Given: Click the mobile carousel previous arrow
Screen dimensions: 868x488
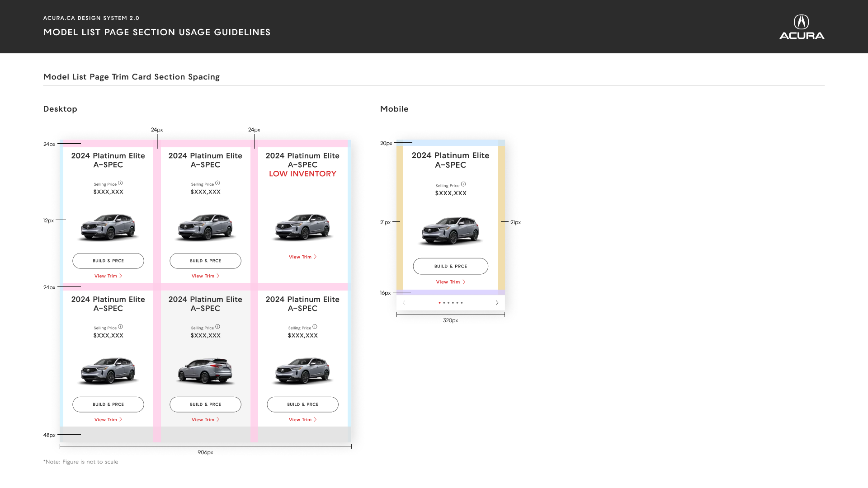Looking at the screenshot, I should pyautogui.click(x=404, y=303).
